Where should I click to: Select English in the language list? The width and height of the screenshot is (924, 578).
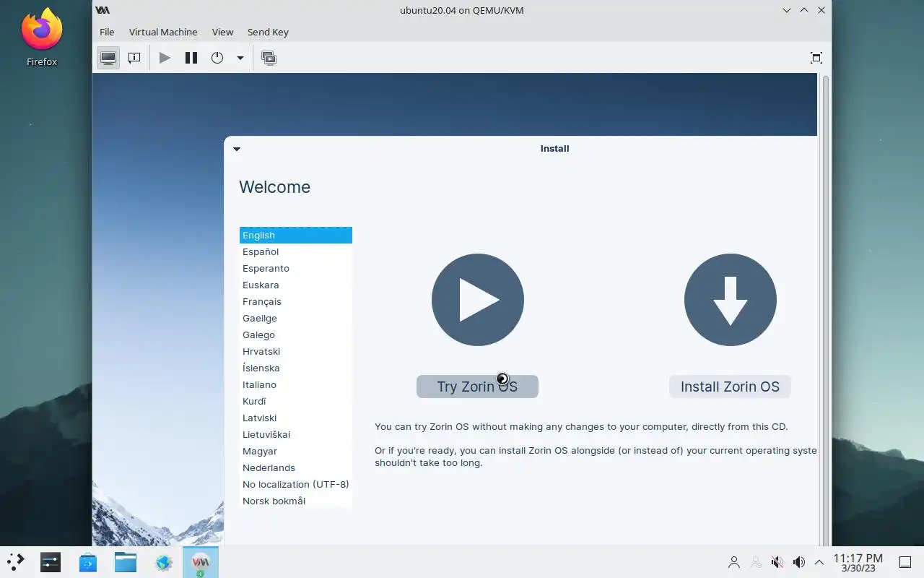(x=296, y=235)
